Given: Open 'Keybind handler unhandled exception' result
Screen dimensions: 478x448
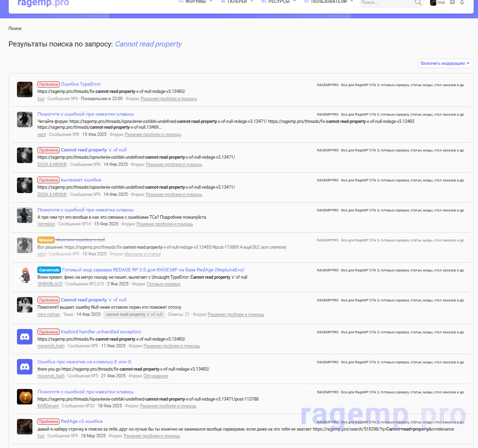Looking at the screenshot, I should coord(101,332).
